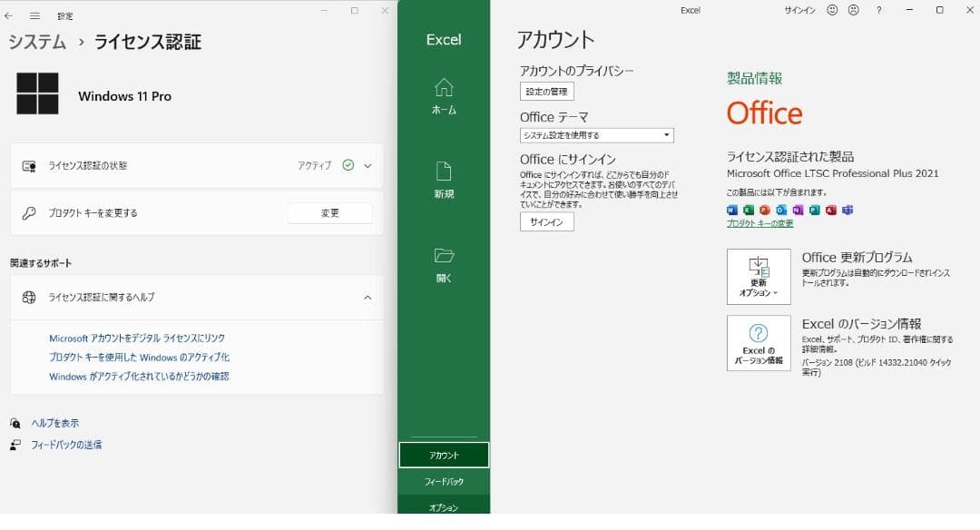
Task: Open Windows がアクティブ化されているかどうかの確認 link
Action: pyautogui.click(x=139, y=377)
